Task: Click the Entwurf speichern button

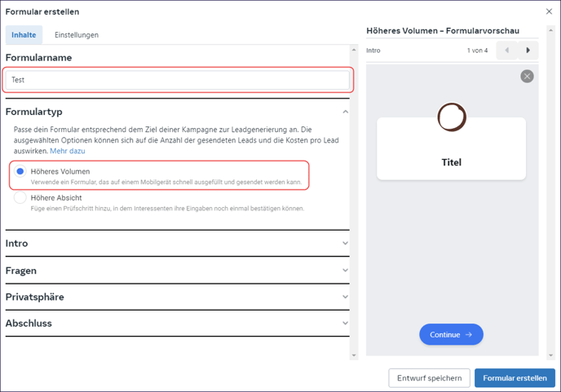Action: pos(430,378)
